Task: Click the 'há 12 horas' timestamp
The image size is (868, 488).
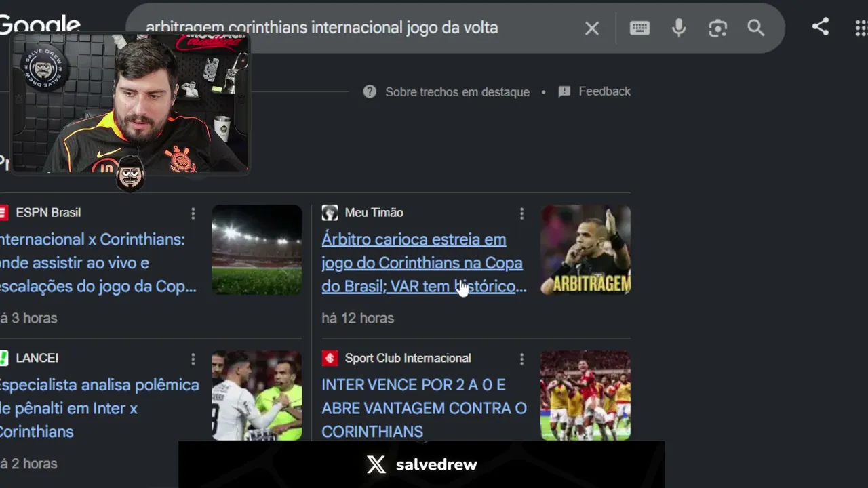Action: coord(357,318)
